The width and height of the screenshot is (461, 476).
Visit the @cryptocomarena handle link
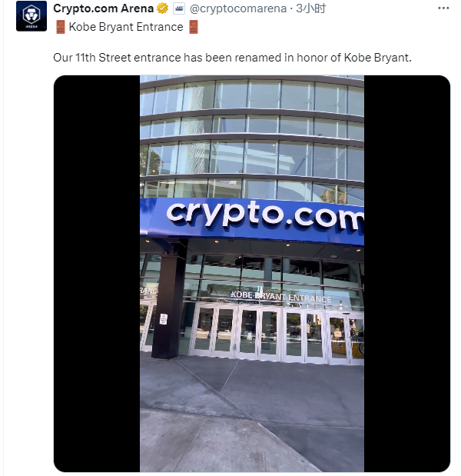(x=238, y=8)
